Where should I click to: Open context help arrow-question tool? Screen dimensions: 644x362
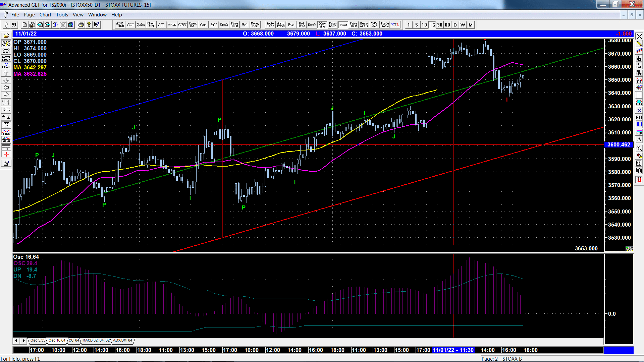97,25
